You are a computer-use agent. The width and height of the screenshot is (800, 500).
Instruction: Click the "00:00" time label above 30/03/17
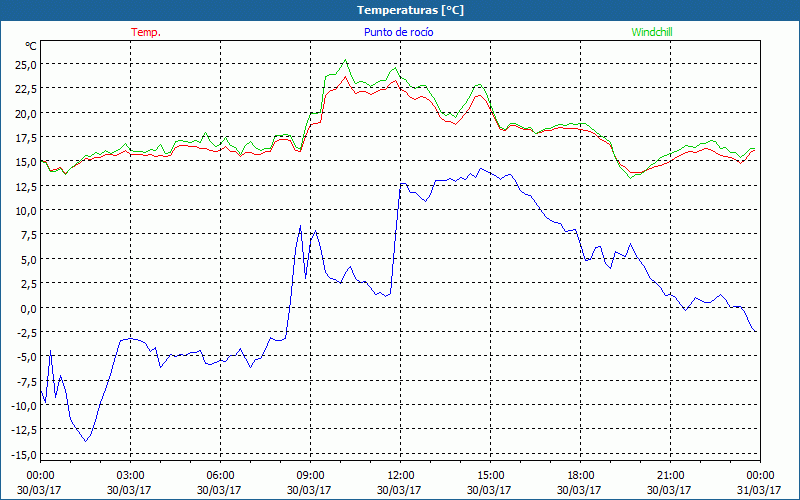[x=40, y=476]
